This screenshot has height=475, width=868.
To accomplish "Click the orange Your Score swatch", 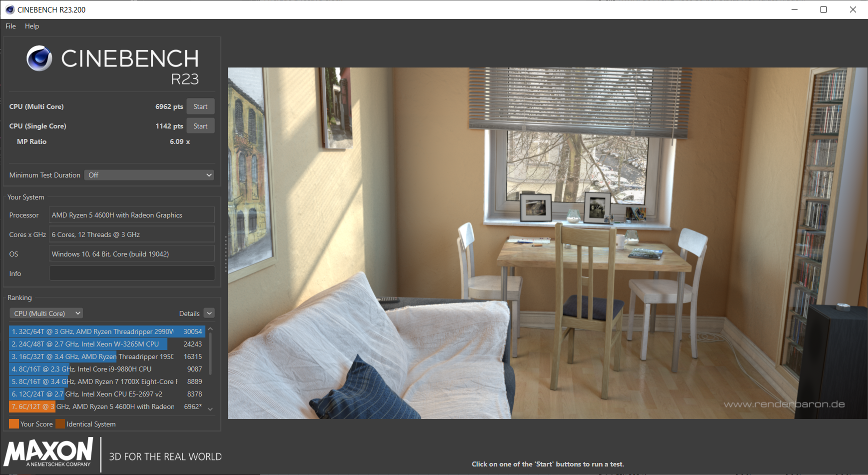I will [x=14, y=424].
